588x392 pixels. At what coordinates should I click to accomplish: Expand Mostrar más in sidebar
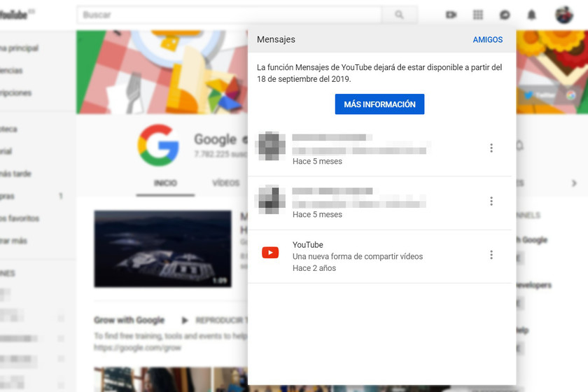13,241
